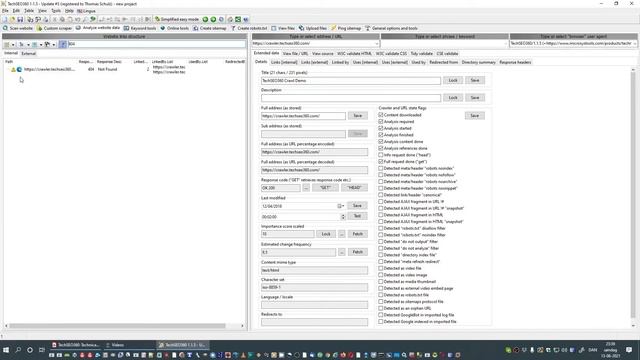Click the vertical scrollbar of the details panel
This screenshot has width=640, height=360.
tap(633, 194)
